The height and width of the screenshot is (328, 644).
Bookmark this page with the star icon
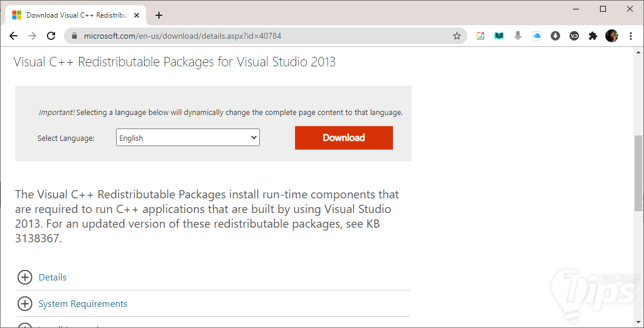(x=457, y=36)
